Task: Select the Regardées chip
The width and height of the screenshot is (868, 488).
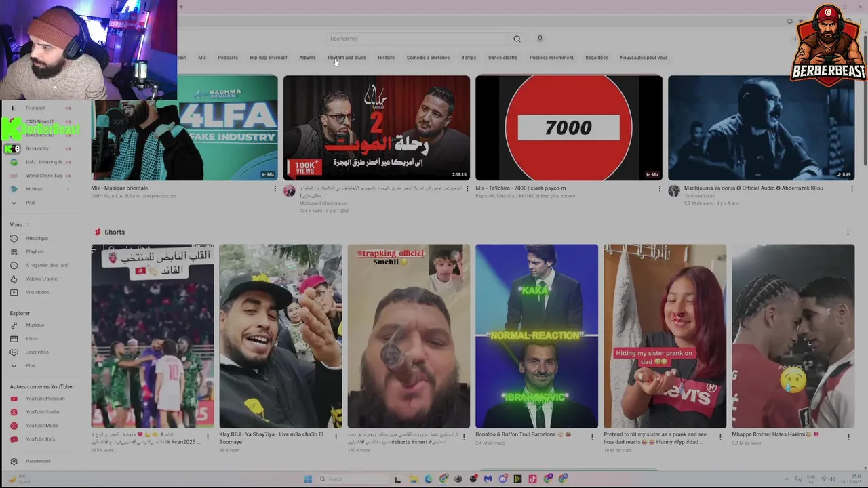Action: coord(597,58)
